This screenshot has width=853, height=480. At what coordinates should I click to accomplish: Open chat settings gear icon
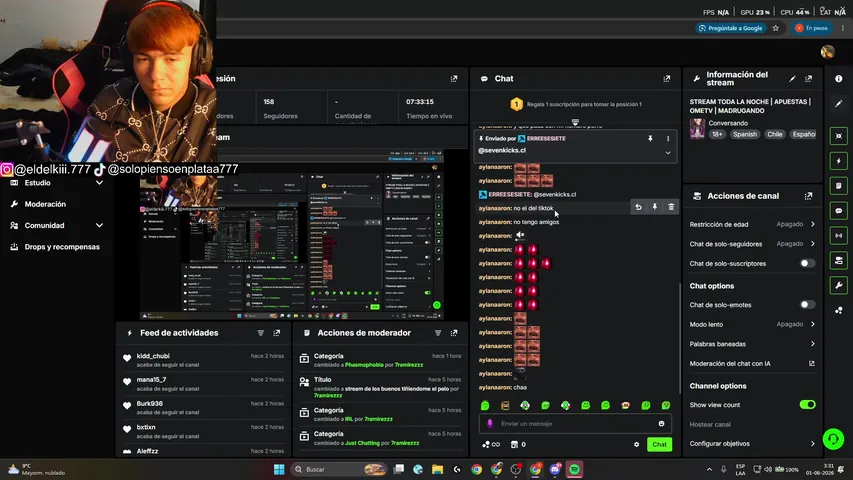click(636, 445)
